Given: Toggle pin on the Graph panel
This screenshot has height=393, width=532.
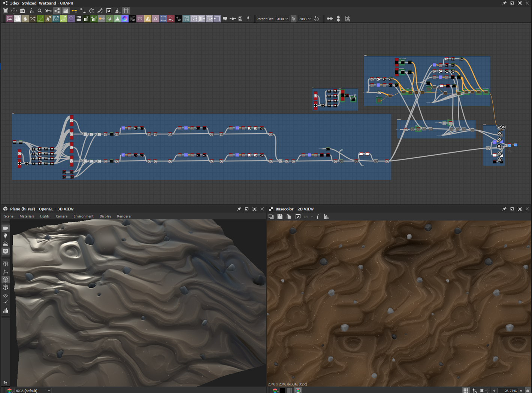Looking at the screenshot, I should [x=504, y=3].
